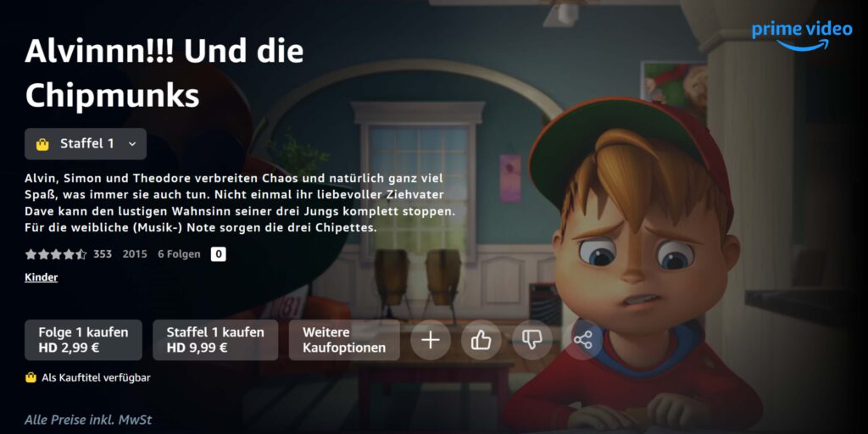
Task: Click the series description paragraph
Action: tap(240, 203)
